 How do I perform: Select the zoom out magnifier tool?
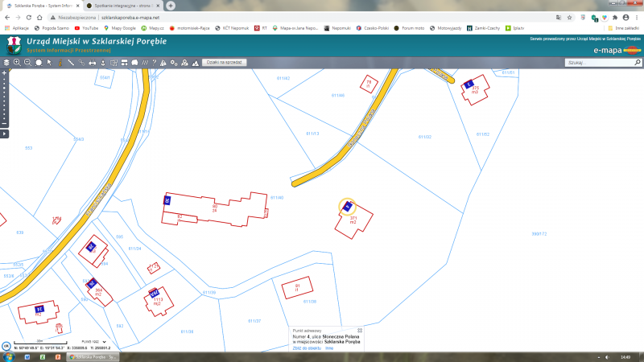click(x=27, y=62)
